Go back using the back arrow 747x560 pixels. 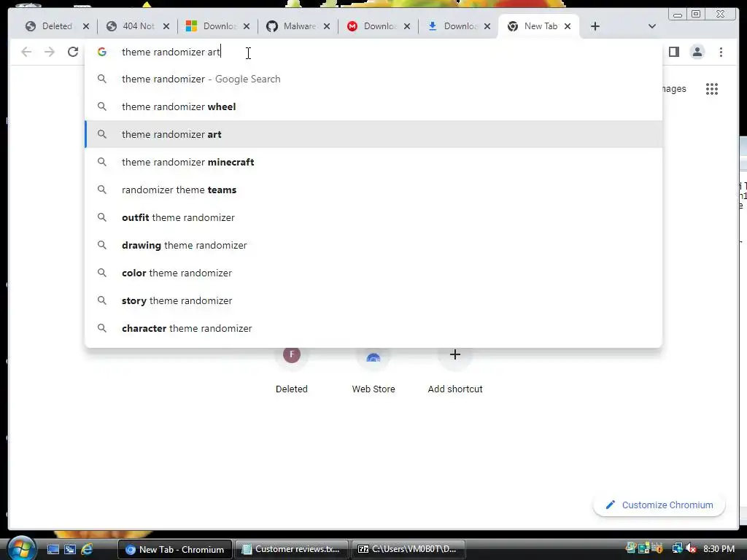tap(26, 52)
